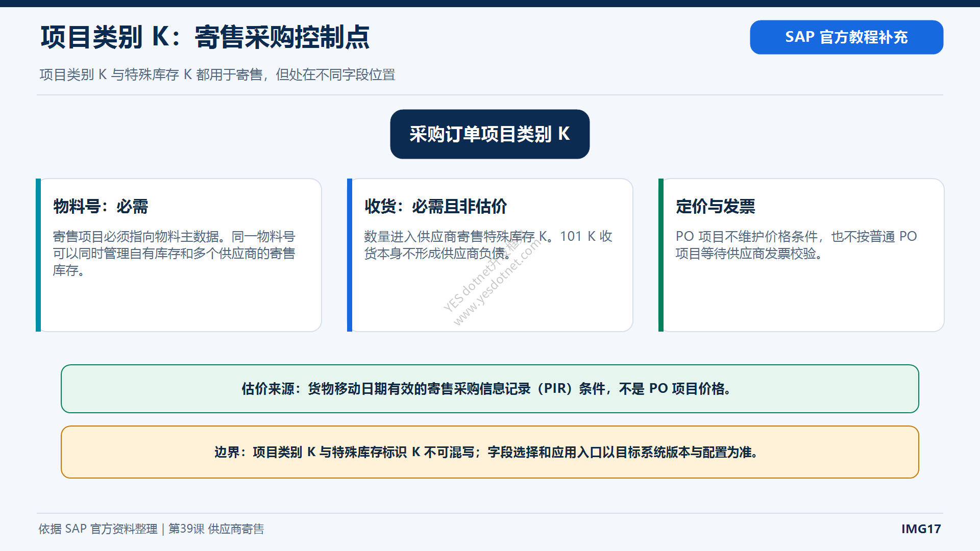980x551 pixels.
Task: Click the text 'PO 项目不维护价格条件'
Action: (747, 237)
